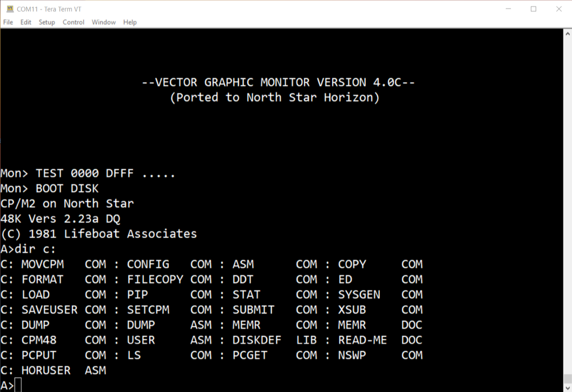Click the vertical scrollbar track
The width and height of the screenshot is (572, 392).
pyautogui.click(x=568, y=206)
